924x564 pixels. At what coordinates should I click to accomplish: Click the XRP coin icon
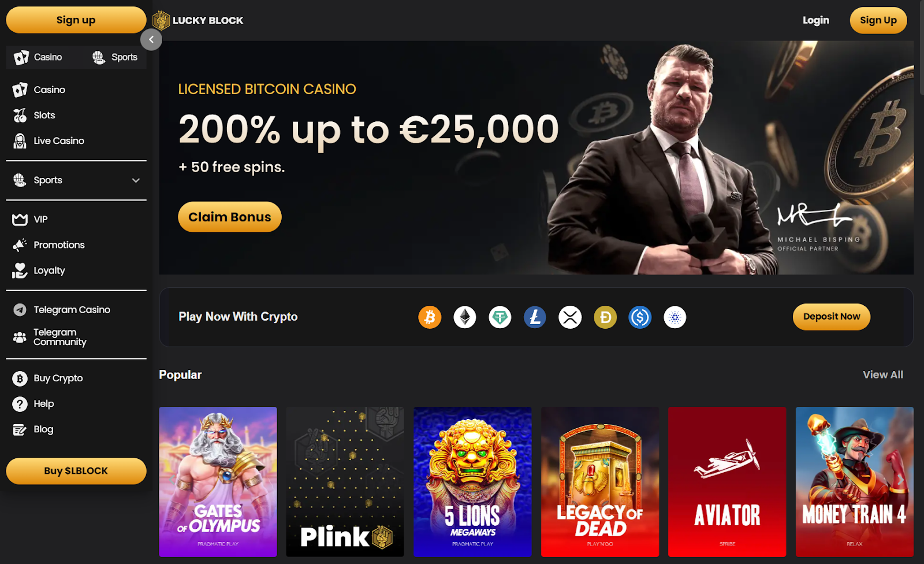tap(570, 317)
